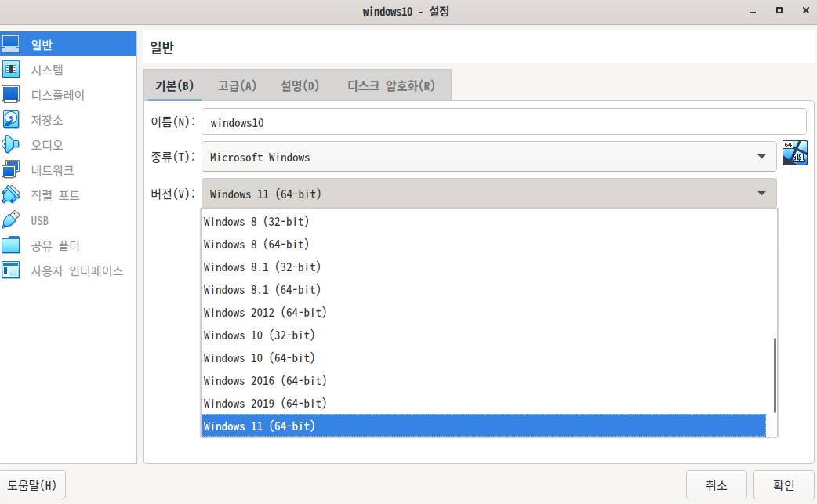Switch to the 고급(A) tab

237,85
